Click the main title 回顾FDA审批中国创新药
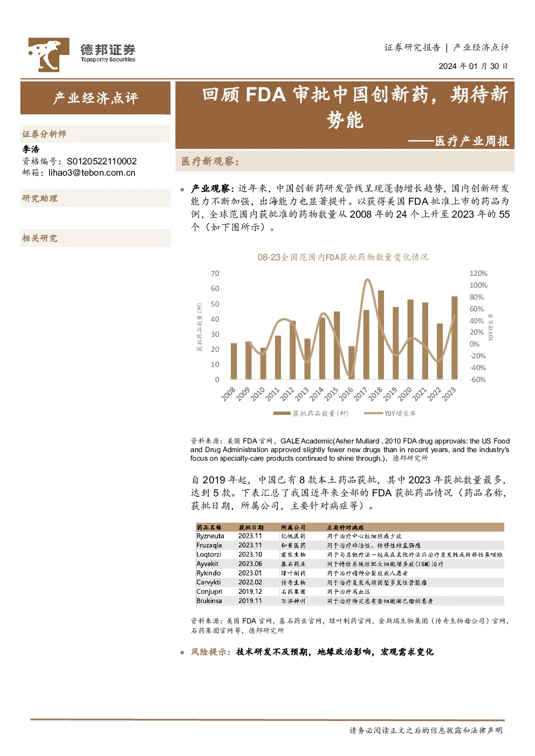 (355, 107)
